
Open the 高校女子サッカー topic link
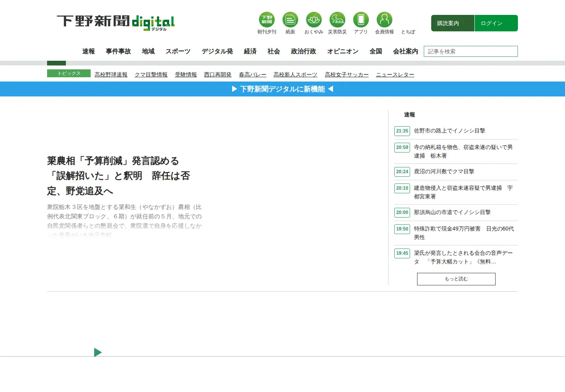[347, 74]
